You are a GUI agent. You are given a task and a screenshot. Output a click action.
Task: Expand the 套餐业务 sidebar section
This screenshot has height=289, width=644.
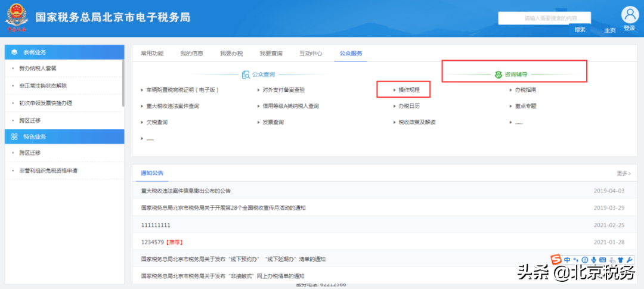tap(64, 52)
